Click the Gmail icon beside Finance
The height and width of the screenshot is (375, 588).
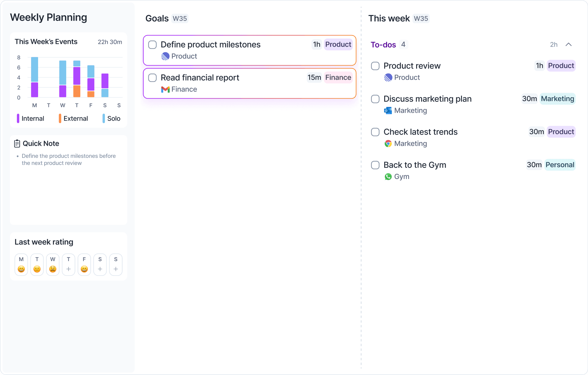[165, 89]
